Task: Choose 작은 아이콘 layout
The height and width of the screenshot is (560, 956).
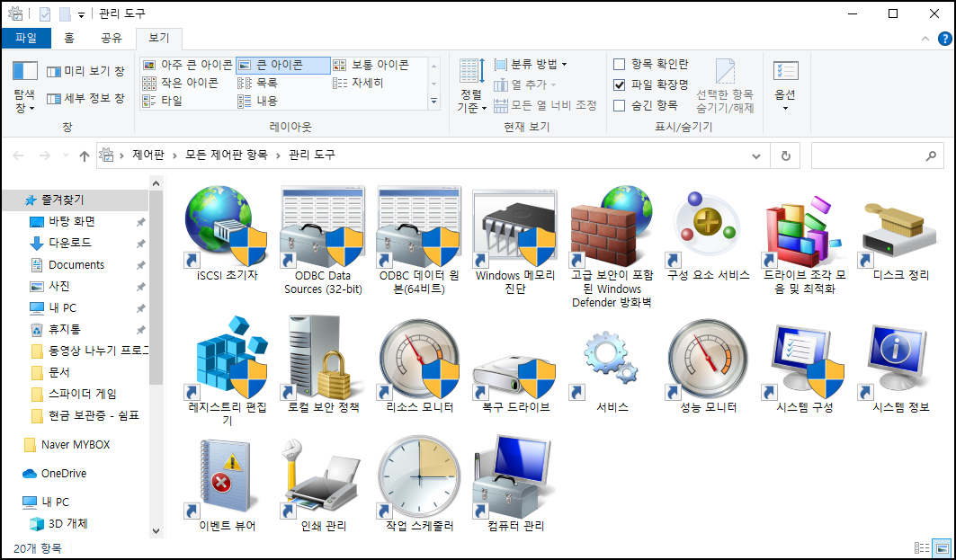Action: point(181,83)
